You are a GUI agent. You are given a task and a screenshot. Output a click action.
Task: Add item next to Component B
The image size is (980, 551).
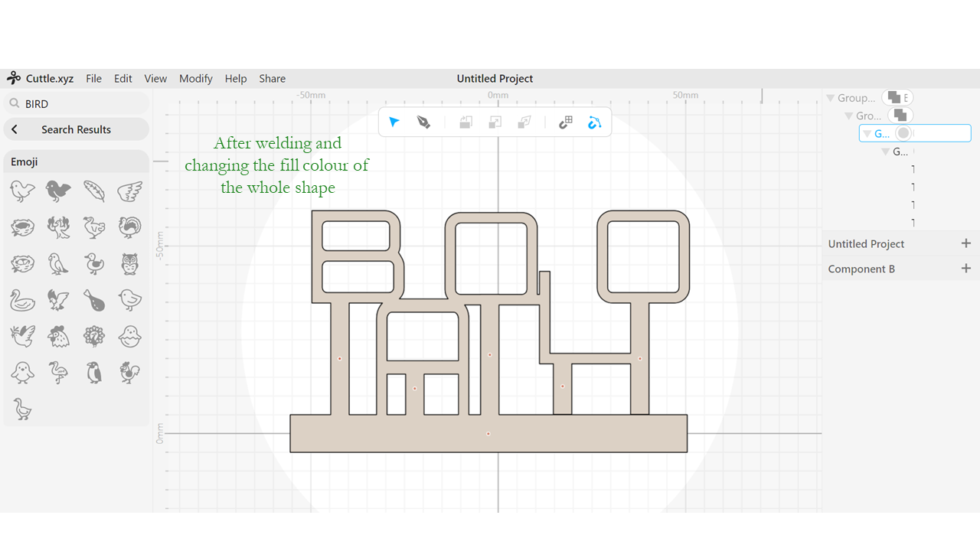[x=965, y=269]
